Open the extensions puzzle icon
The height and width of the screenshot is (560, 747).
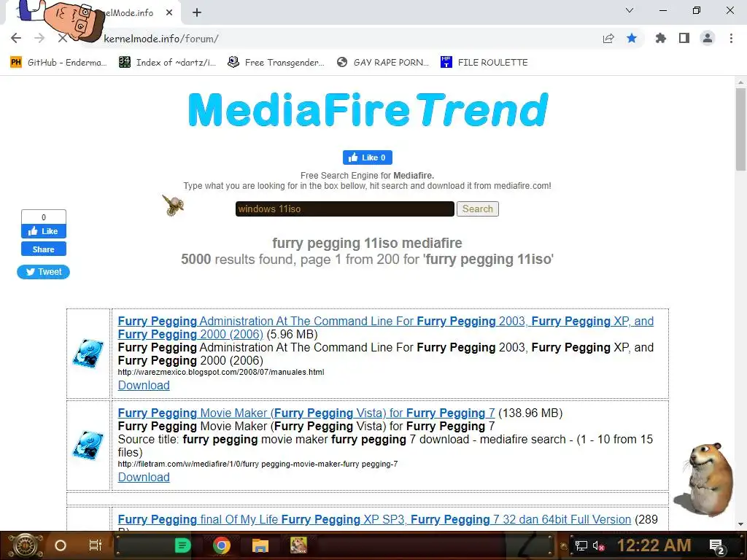click(660, 38)
